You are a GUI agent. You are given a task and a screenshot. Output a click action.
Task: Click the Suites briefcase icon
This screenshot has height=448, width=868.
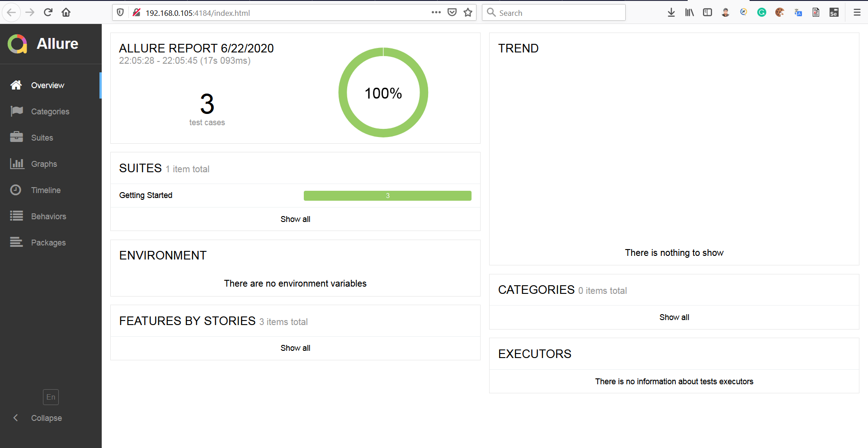point(17,137)
